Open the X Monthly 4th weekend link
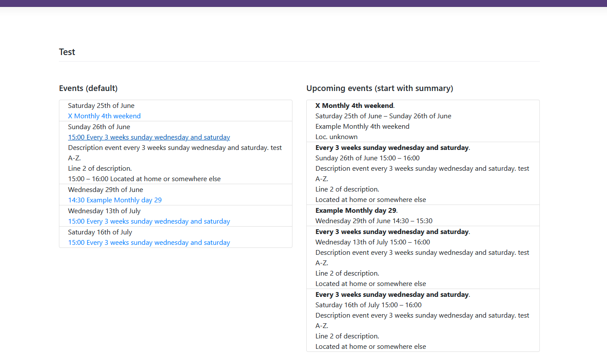Image resolution: width=607 pixels, height=364 pixels. pos(104,116)
